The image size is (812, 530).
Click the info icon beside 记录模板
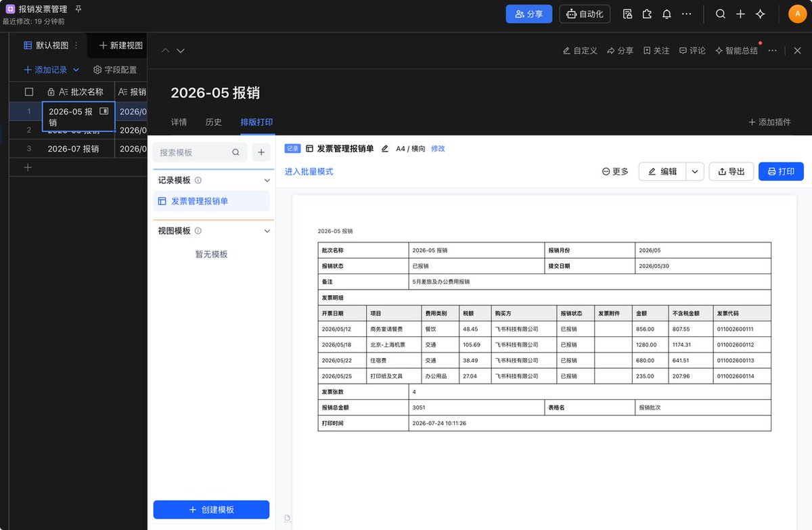pyautogui.click(x=198, y=181)
